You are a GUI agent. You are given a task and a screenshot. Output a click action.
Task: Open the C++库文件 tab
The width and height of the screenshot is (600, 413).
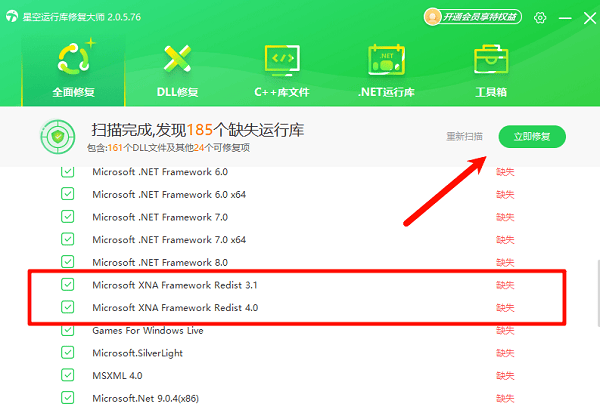point(282,71)
